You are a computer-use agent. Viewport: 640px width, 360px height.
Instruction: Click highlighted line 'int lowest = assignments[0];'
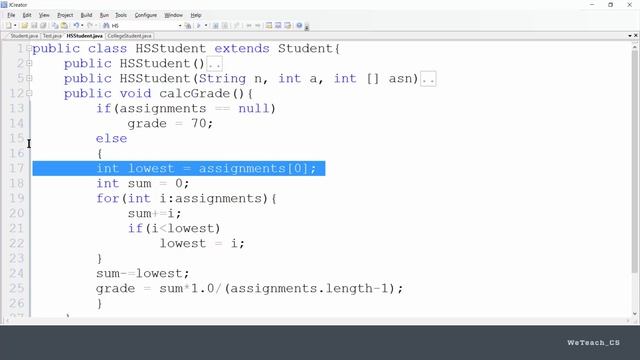pos(179,169)
